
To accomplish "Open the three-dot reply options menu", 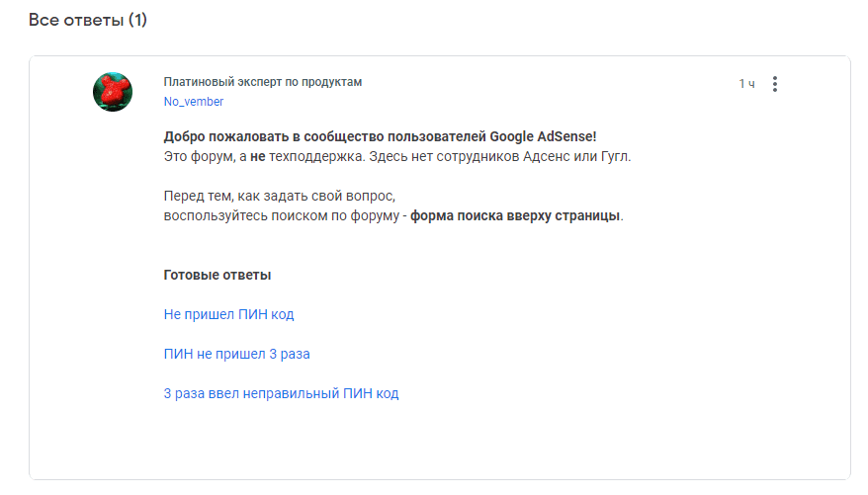I will point(775,84).
